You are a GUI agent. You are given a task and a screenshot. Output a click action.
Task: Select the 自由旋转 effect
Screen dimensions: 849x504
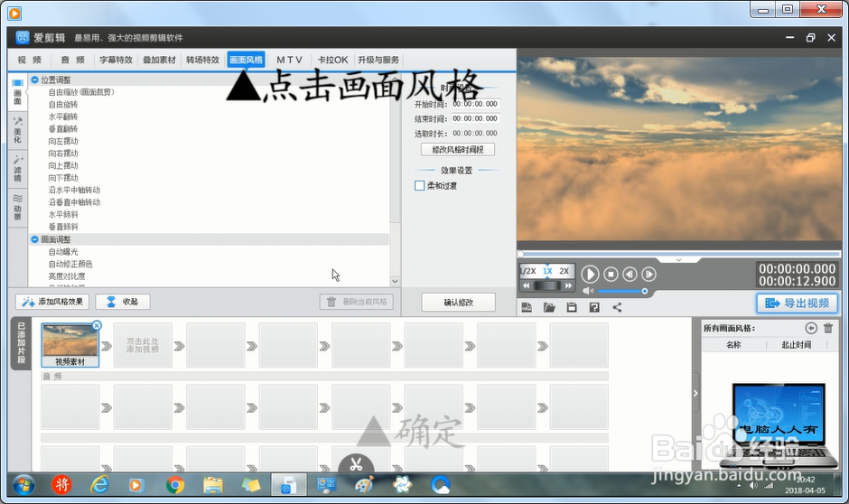coord(63,105)
